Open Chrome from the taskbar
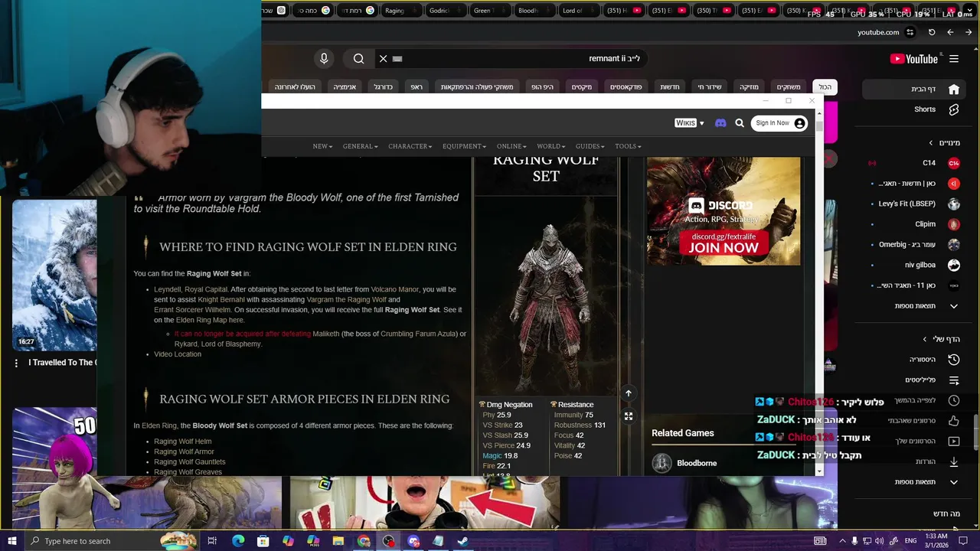Screen dimensions: 980x551 364,541
